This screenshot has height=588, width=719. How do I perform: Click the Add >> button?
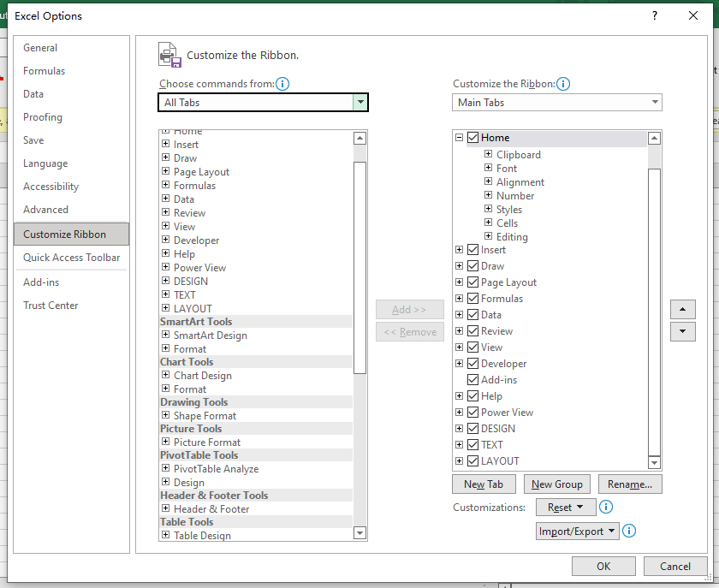coord(409,310)
